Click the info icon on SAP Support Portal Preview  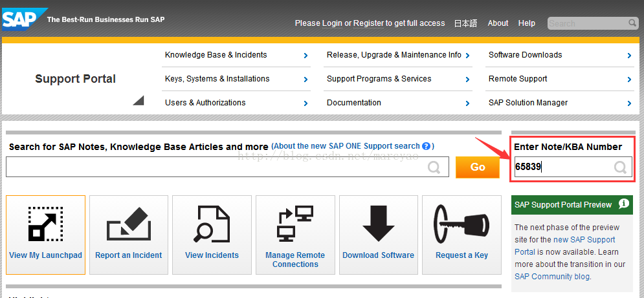623,204
